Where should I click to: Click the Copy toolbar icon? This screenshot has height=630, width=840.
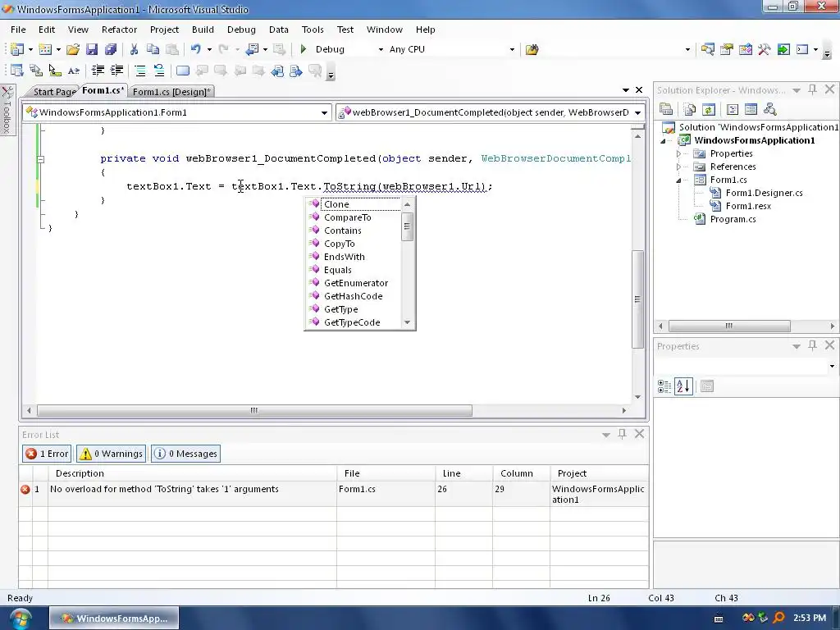(153, 49)
